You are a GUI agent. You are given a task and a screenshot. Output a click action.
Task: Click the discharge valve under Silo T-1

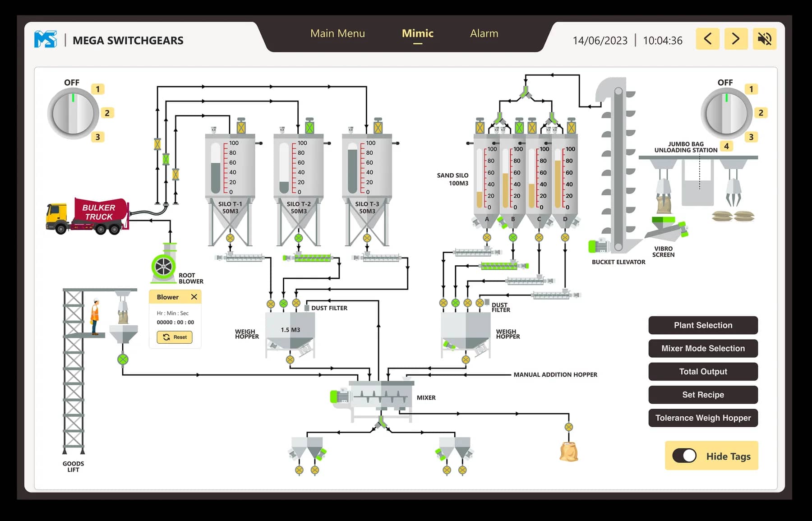230,238
